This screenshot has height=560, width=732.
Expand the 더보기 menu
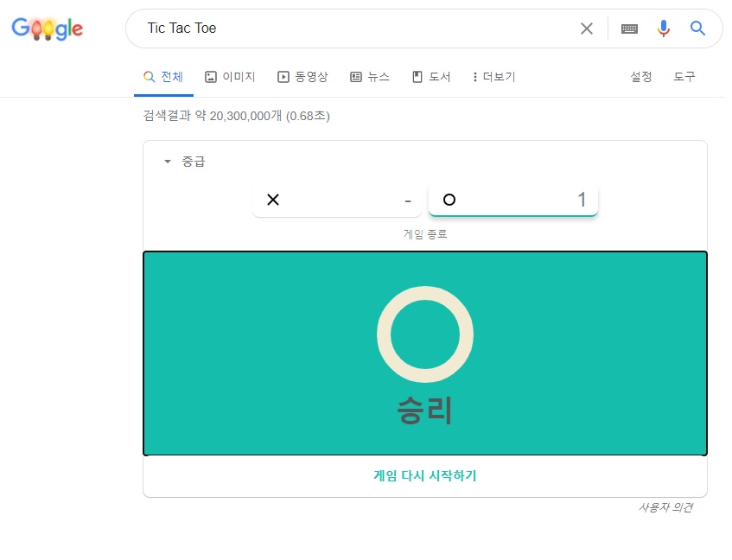(494, 77)
